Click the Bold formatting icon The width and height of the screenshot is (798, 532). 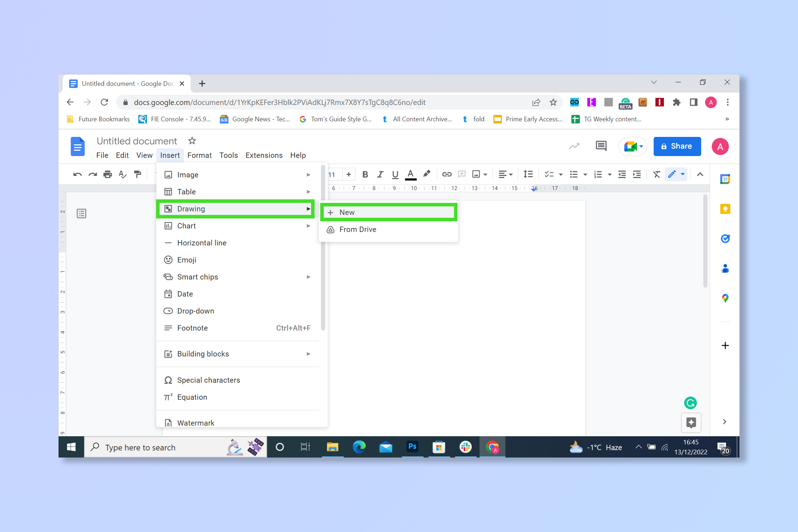coord(365,174)
